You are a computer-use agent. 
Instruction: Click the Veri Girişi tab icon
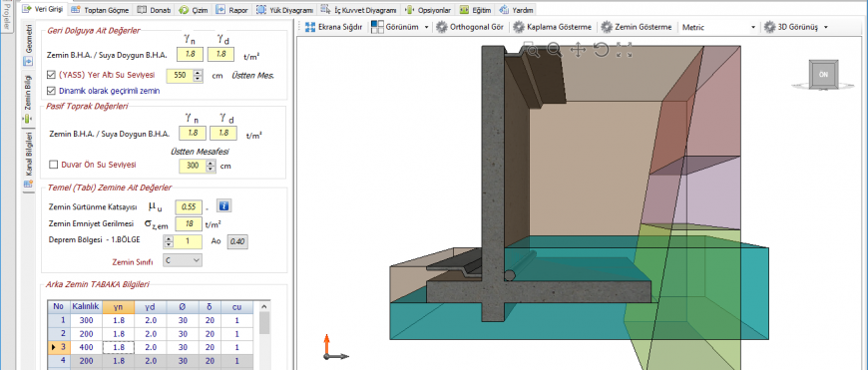[26, 9]
